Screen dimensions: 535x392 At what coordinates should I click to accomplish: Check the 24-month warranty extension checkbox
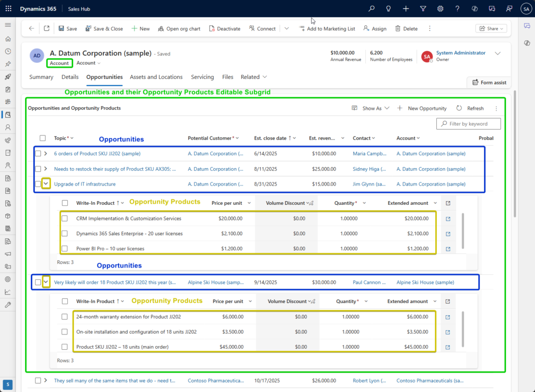[x=64, y=317]
